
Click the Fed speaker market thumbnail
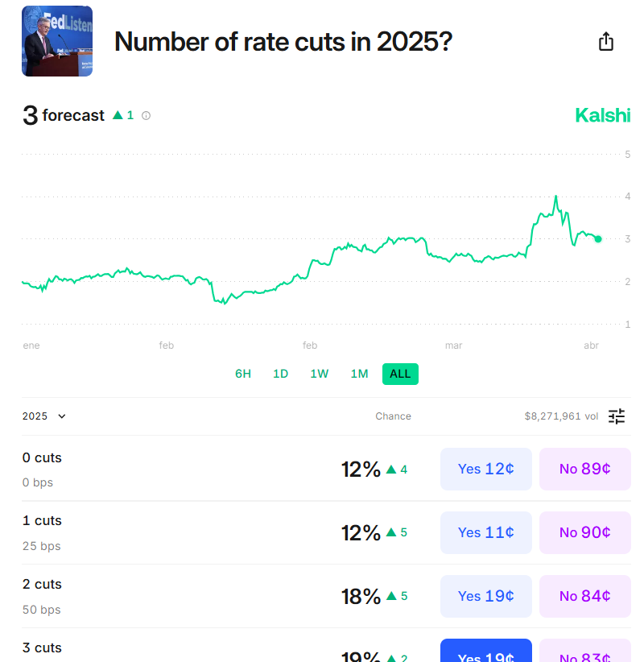tap(57, 41)
